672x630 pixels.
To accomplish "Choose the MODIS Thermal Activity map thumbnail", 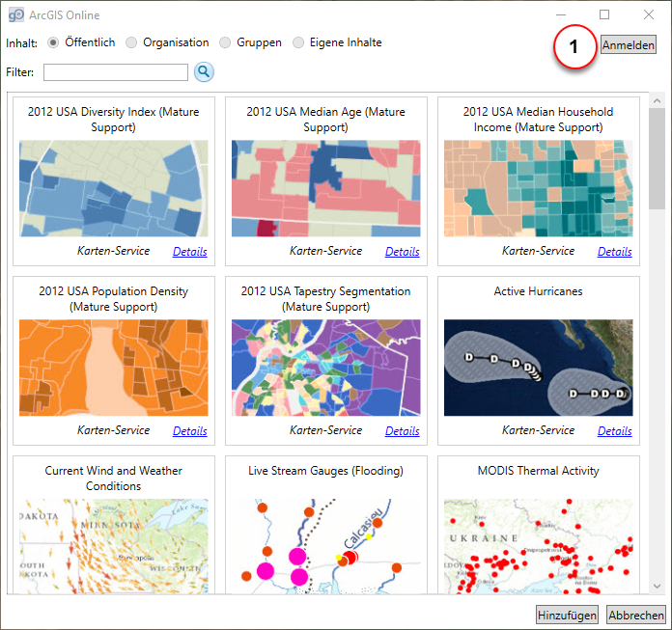I will [538, 546].
